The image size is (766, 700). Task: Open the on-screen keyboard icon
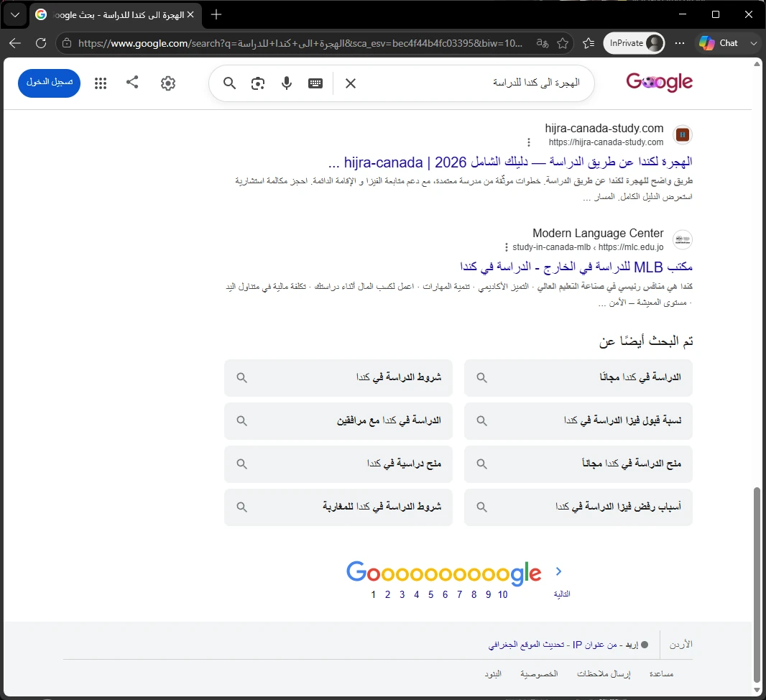[315, 83]
